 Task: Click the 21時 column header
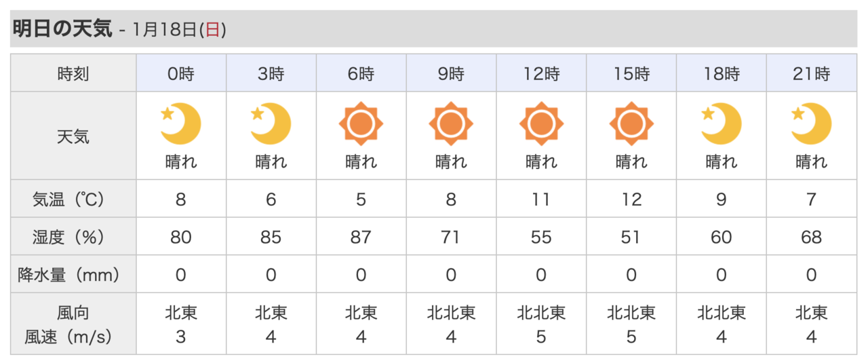tap(811, 73)
